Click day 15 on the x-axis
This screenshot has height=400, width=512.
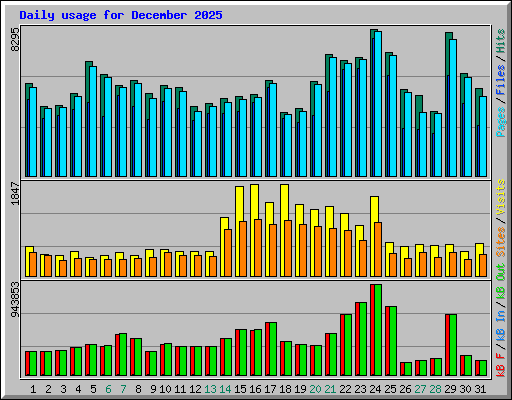tap(240, 389)
